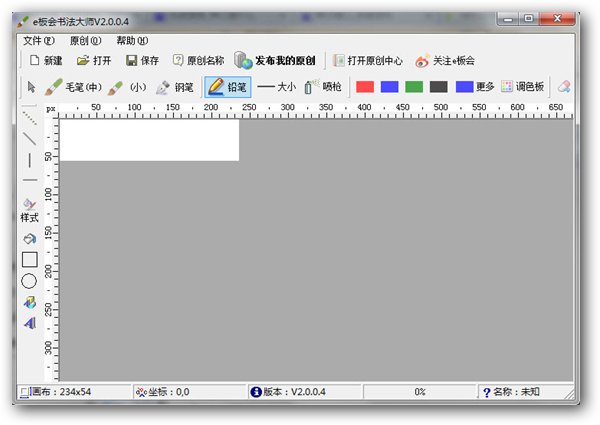The height and width of the screenshot is (425, 600).
Task: Open the 大小 line size option
Action: click(x=276, y=87)
